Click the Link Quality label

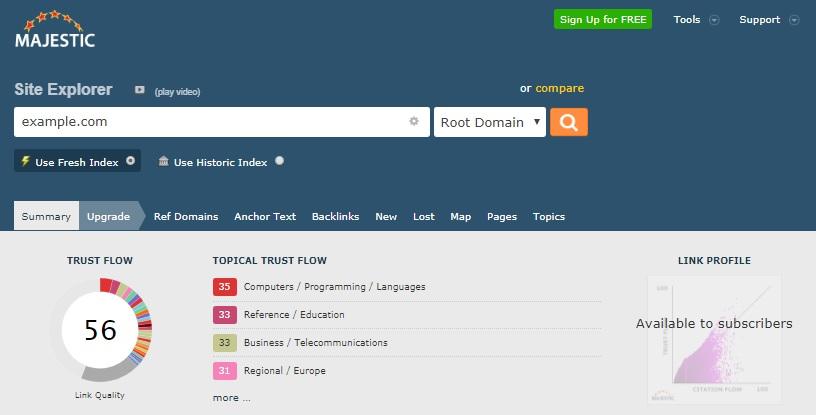click(x=99, y=395)
